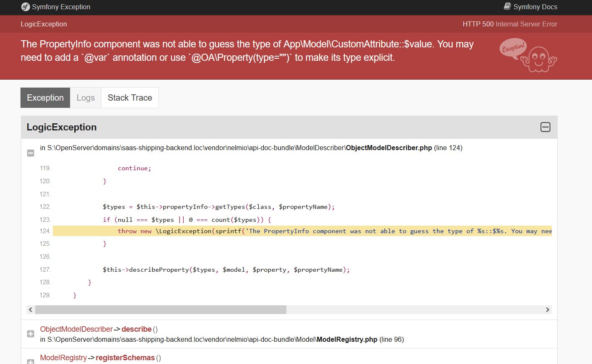The image size is (592, 364).
Task: Expand the ObjectModelDescriber describe trace
Action: pos(31,334)
